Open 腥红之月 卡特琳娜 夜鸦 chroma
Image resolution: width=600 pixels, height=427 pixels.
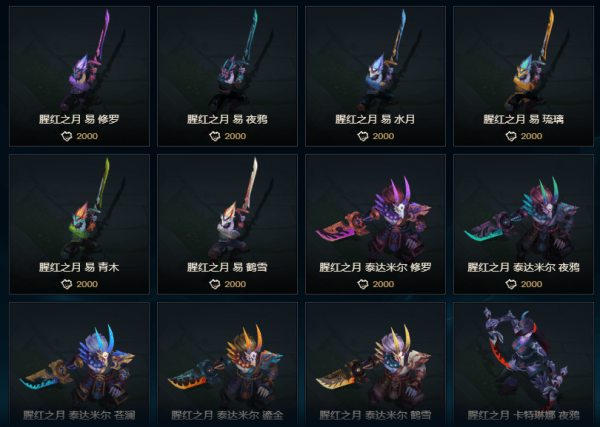[523, 365]
